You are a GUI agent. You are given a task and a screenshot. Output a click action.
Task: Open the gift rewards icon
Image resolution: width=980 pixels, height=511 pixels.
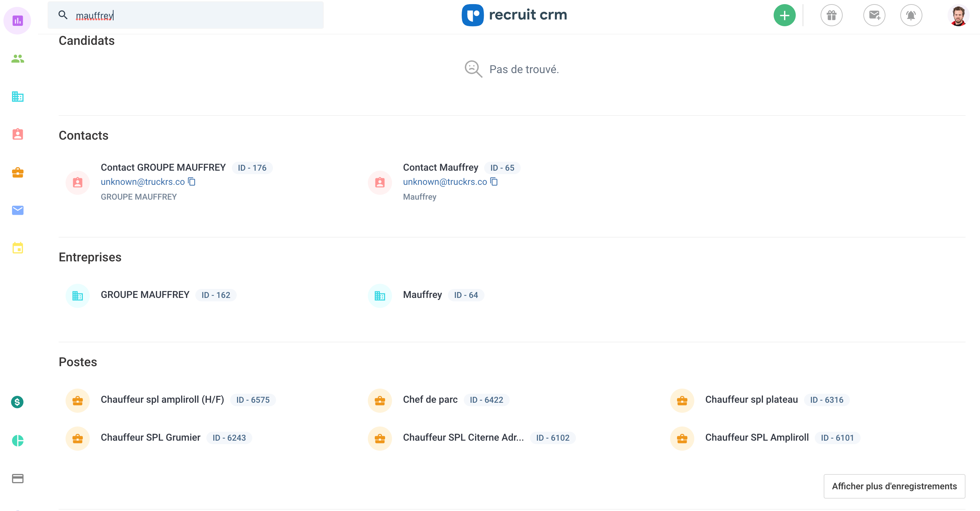pos(832,15)
